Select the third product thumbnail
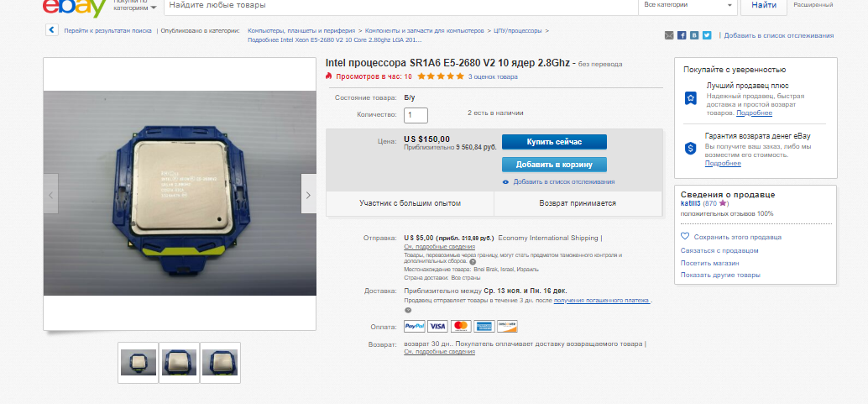 (x=220, y=363)
